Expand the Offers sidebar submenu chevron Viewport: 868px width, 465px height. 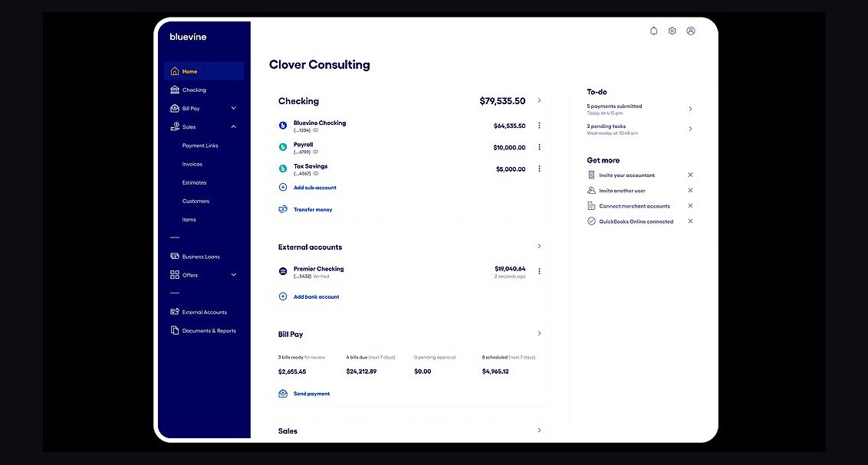(234, 275)
